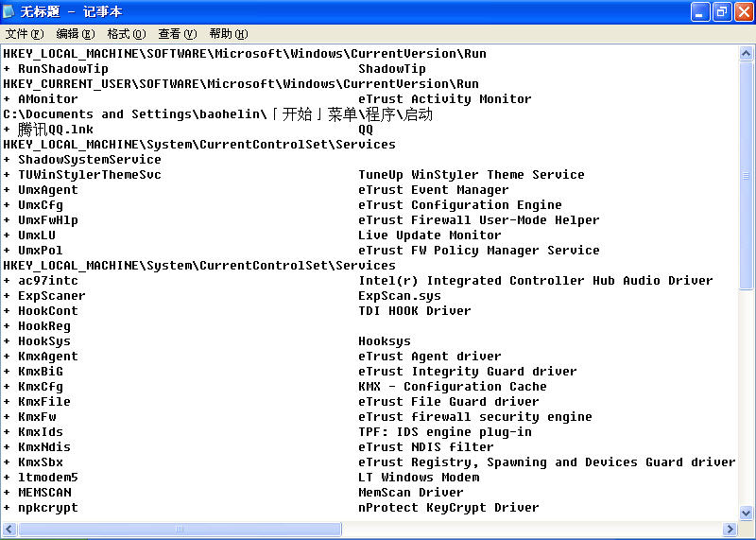This screenshot has width=756, height=540.
Task: Click the horizontal scrollbar left arrow
Action: (9, 528)
